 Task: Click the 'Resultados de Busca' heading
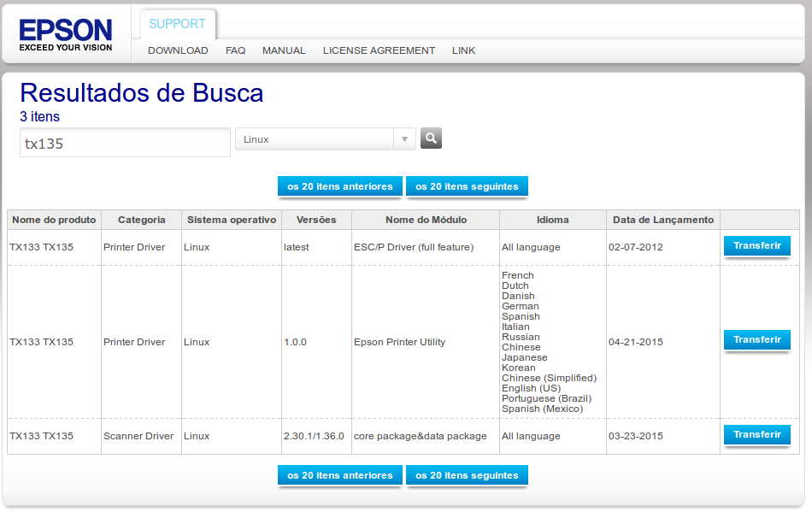click(142, 93)
